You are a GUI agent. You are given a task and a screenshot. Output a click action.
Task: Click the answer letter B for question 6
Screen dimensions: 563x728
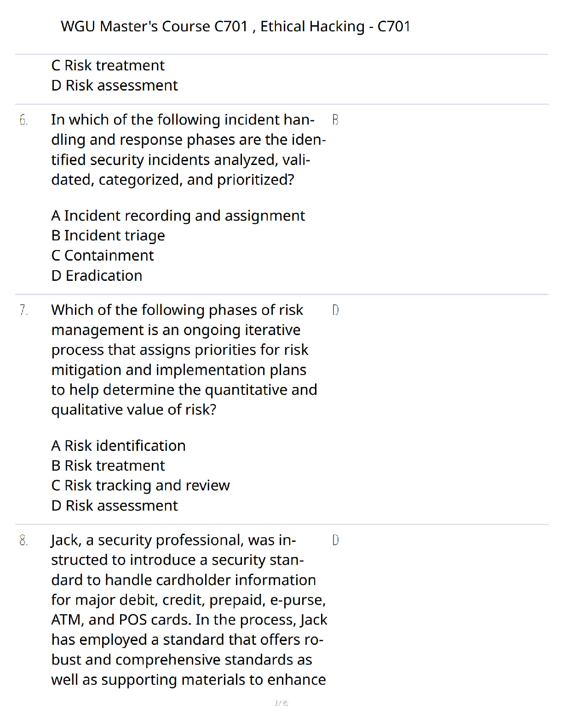point(335,120)
